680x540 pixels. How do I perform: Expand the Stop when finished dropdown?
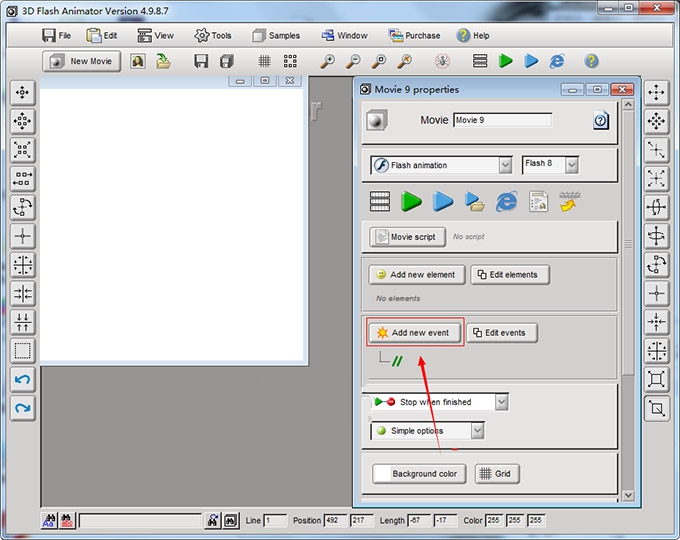tap(502, 402)
